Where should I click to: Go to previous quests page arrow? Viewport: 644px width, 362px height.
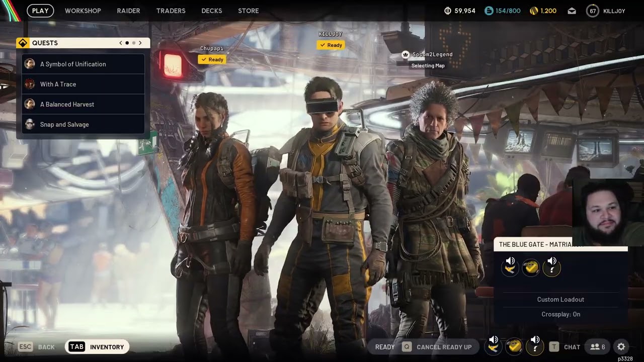121,43
